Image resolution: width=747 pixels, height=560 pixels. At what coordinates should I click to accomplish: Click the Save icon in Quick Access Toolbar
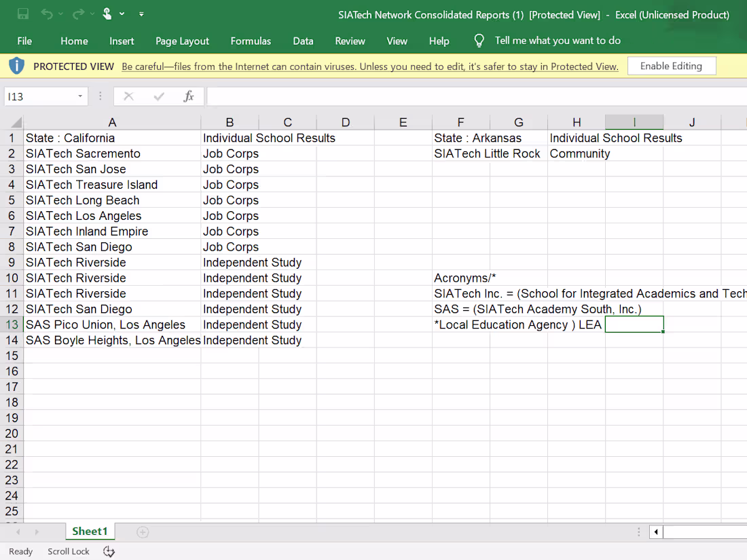point(23,14)
